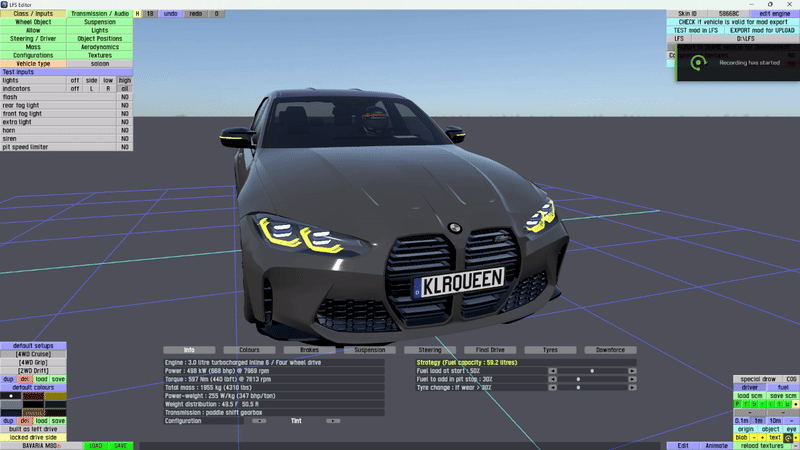Screen dimensions: 800x450
Task: Click the right arrow of 'Fuel to add in pit stop'
Action: [x=632, y=379]
